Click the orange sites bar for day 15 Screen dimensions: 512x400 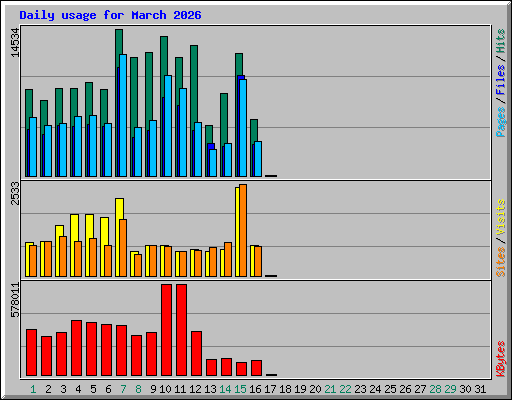point(243,230)
